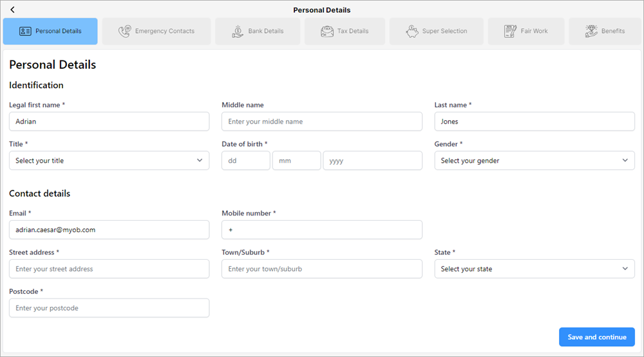Screen dimensions: 644x357
Task: Focus the Legal first name field
Action: pyautogui.click(x=109, y=122)
